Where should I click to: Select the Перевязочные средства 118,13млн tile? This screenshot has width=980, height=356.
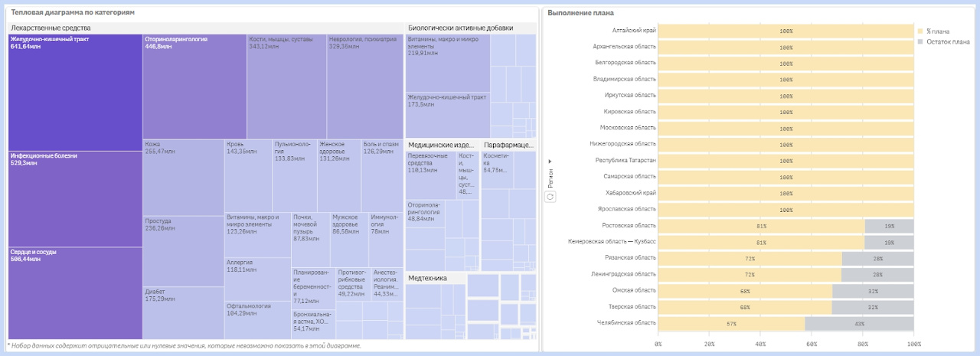pos(430,175)
